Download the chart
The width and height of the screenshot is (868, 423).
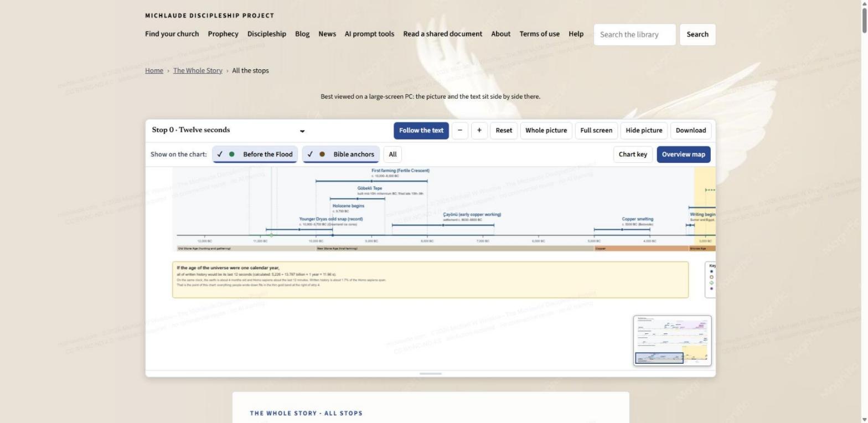pos(691,131)
